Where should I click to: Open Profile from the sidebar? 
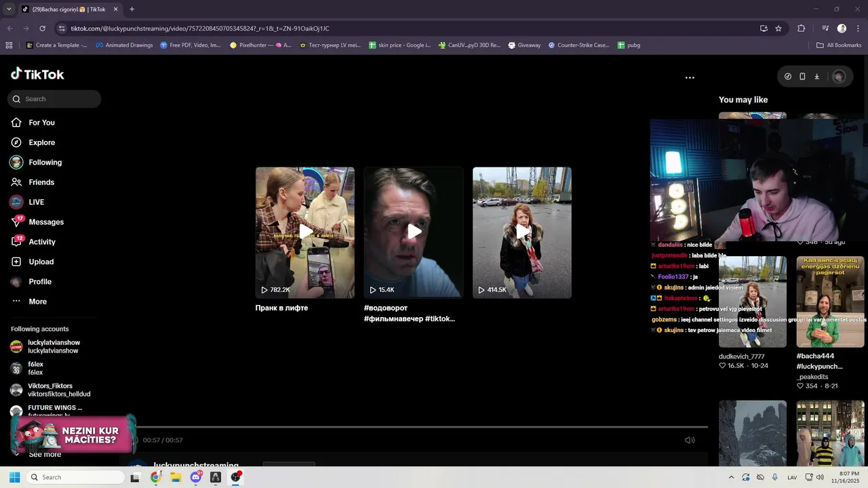(40, 282)
